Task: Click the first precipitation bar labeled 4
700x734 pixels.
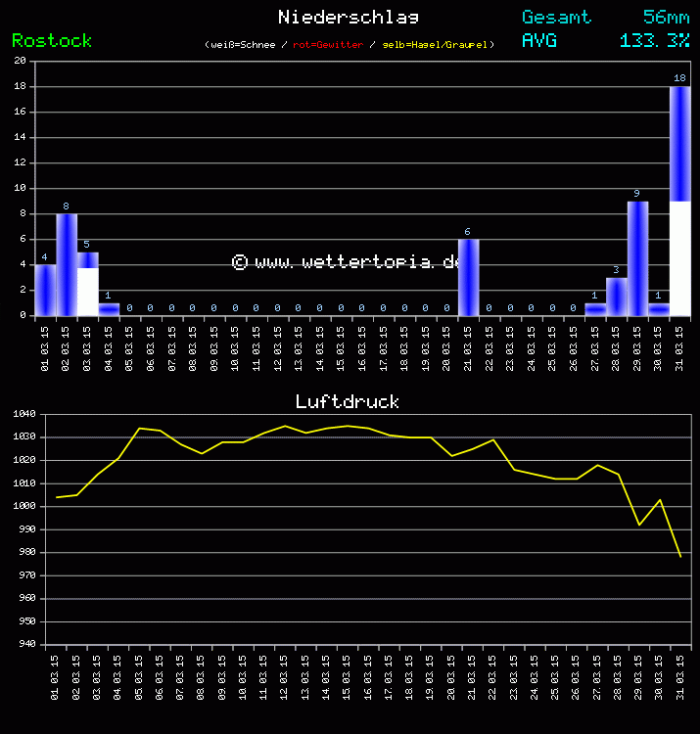Action: [x=45, y=290]
